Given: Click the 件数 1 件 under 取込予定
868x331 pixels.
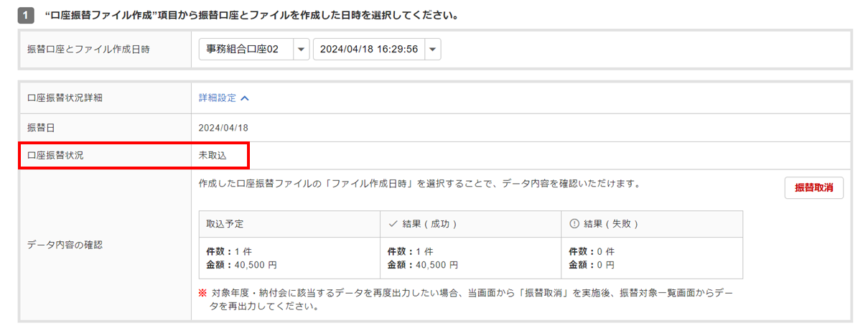Looking at the screenshot, I should click(x=230, y=252).
